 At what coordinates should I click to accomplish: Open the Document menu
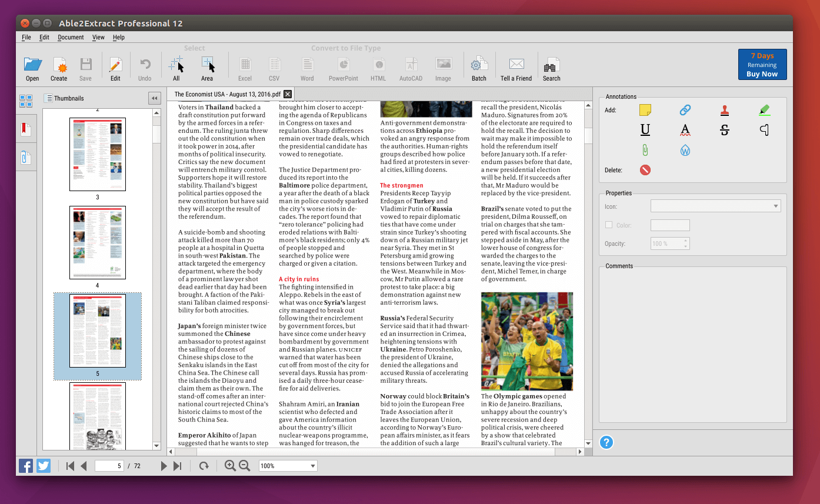(x=71, y=37)
